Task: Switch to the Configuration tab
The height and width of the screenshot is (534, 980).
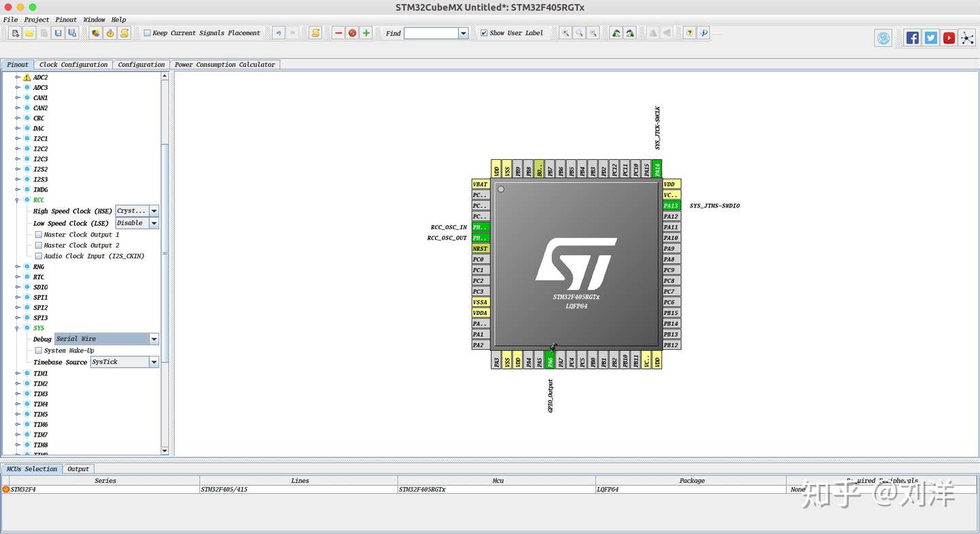Action: coord(141,65)
